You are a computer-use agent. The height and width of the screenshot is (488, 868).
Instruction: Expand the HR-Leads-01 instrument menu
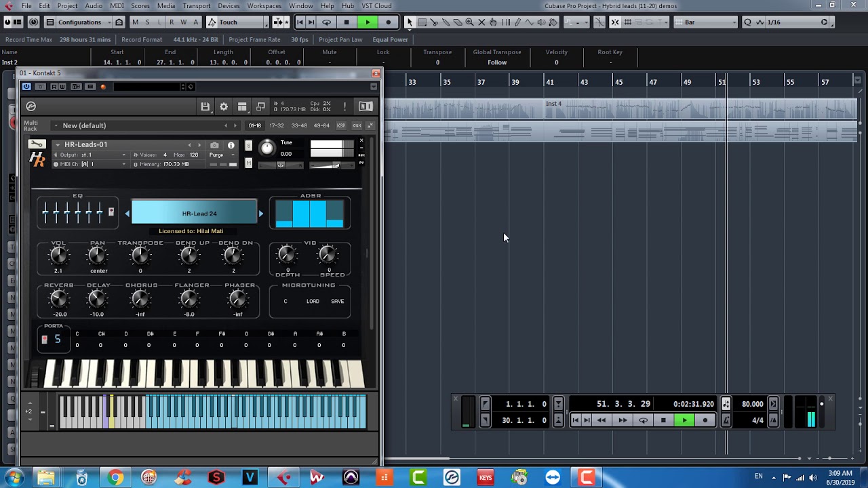pos(58,144)
